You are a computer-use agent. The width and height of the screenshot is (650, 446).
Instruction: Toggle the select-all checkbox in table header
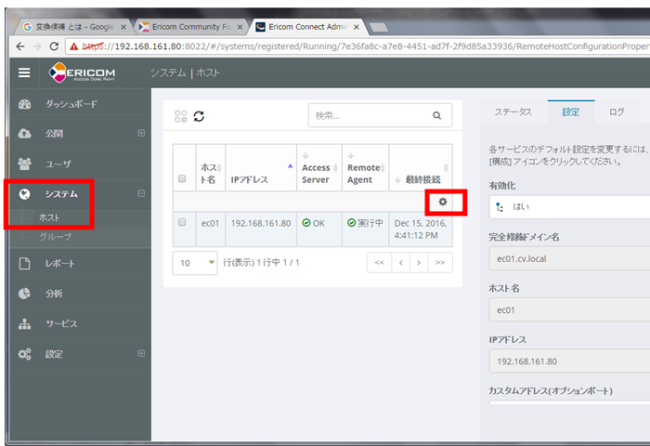(182, 179)
